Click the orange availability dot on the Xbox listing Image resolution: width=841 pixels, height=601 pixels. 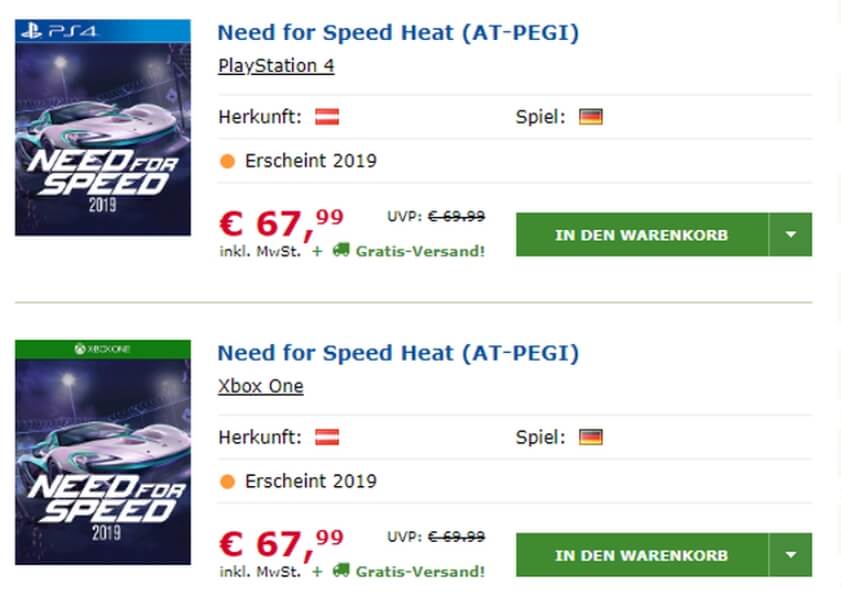[x=226, y=481]
